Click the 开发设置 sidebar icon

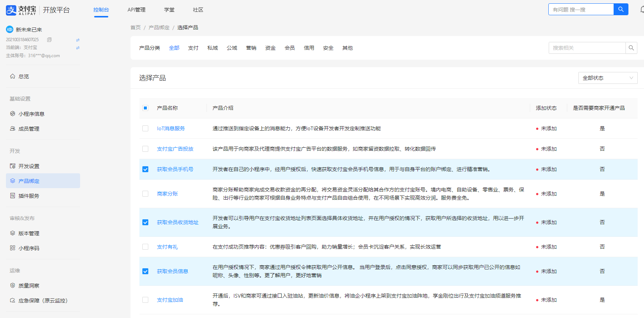pos(13,166)
